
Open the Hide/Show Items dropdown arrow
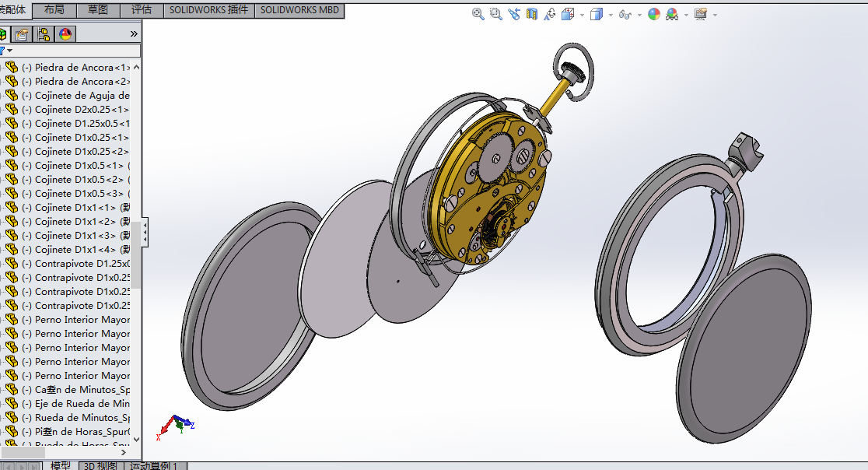[639, 15]
